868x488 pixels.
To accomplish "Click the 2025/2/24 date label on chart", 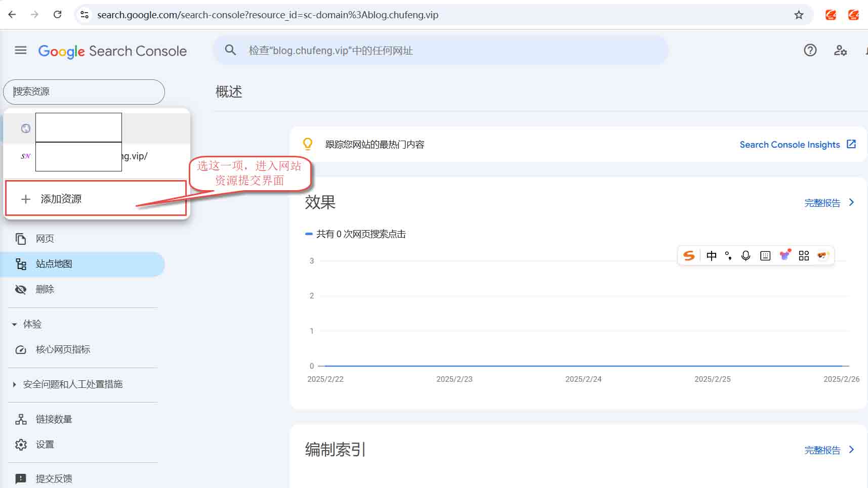I will [583, 379].
